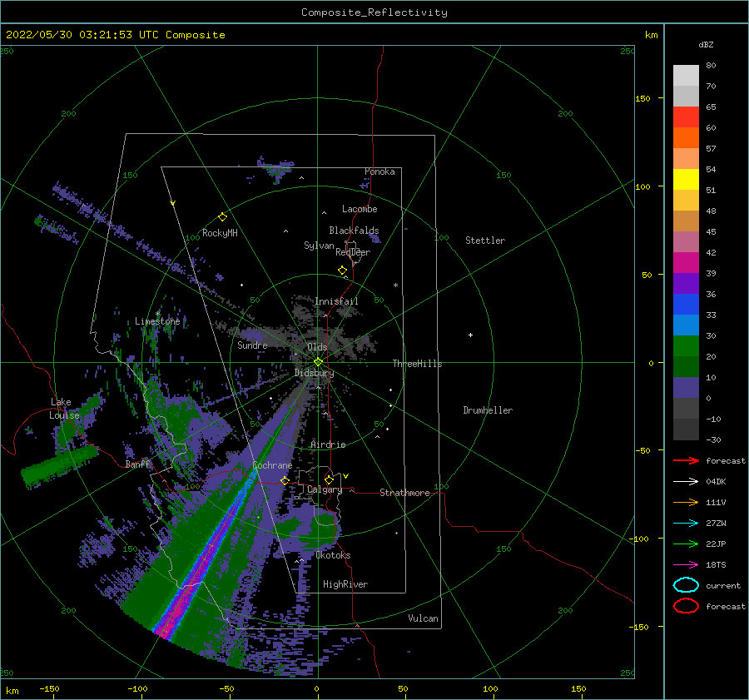Click the Strathmore town label

pos(404,493)
